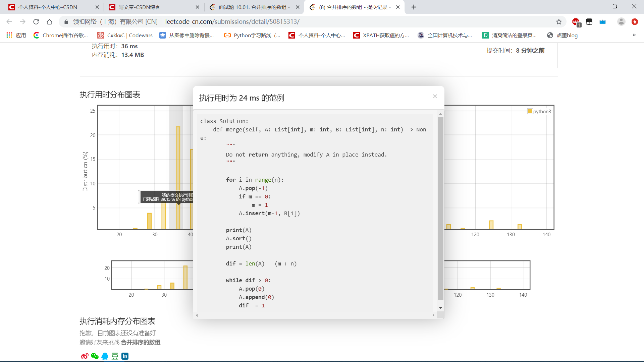
Task: Bookmark page with star icon
Action: (x=558, y=22)
